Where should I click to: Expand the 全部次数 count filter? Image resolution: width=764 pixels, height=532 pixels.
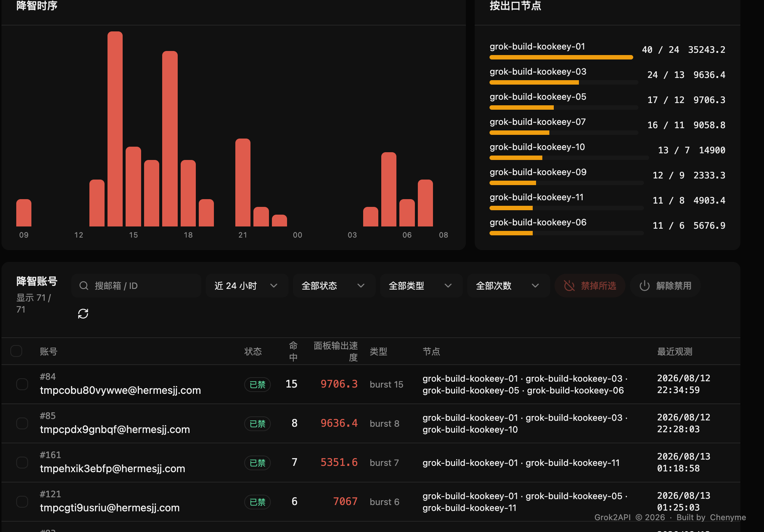[508, 286]
